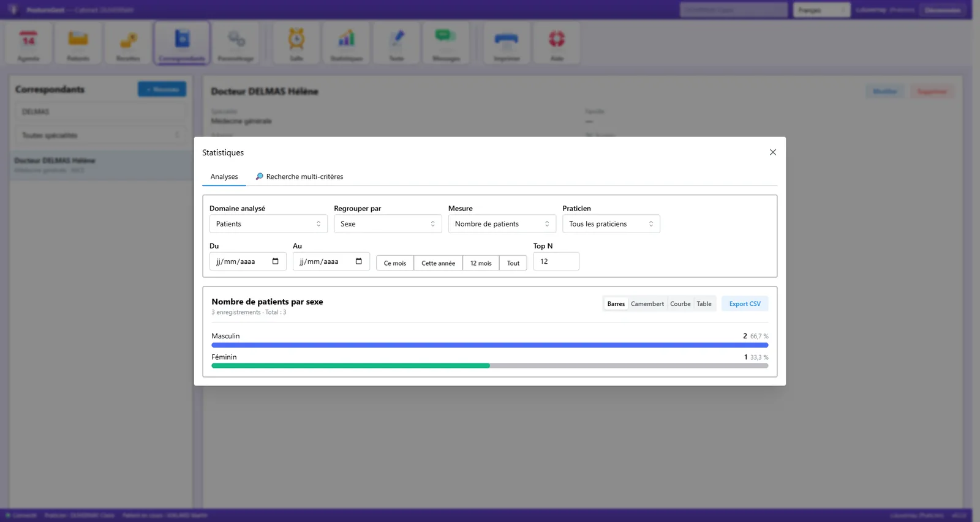Open calendar picker in the Du date field

(x=276, y=261)
